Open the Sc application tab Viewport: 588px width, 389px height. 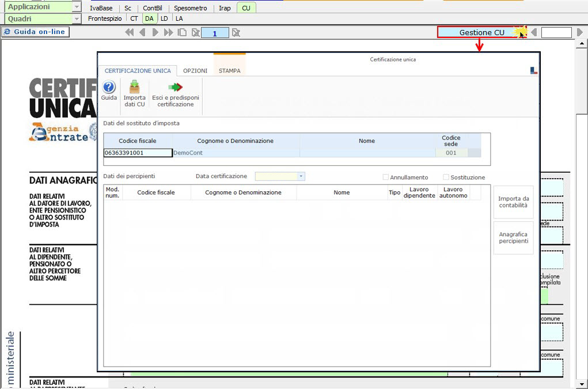(128, 8)
